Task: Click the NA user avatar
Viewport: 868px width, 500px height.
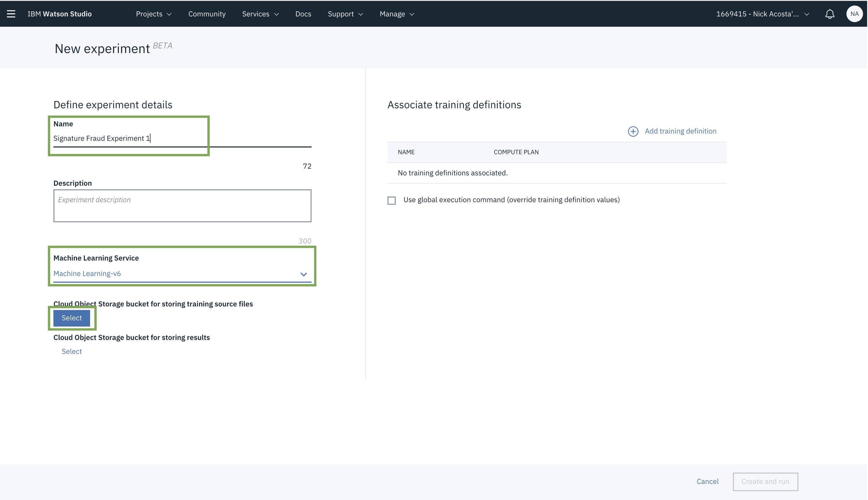Action: [x=854, y=14]
